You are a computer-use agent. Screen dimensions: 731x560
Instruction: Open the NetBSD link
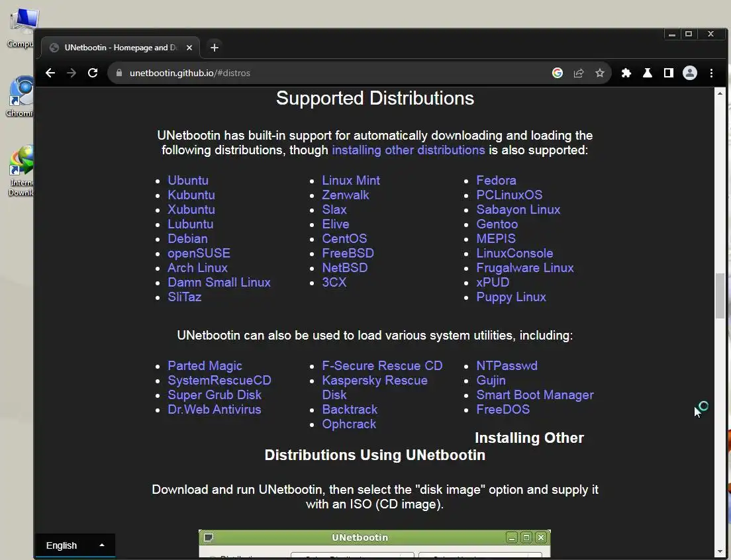point(345,268)
